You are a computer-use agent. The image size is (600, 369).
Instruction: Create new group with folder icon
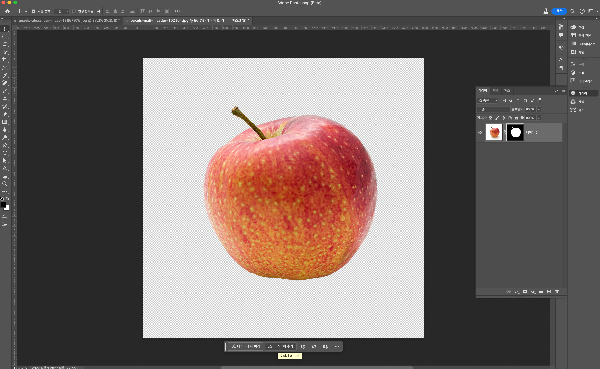point(541,292)
